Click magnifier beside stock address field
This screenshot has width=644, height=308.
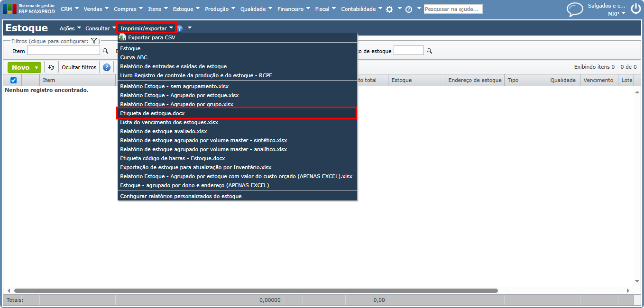429,51
